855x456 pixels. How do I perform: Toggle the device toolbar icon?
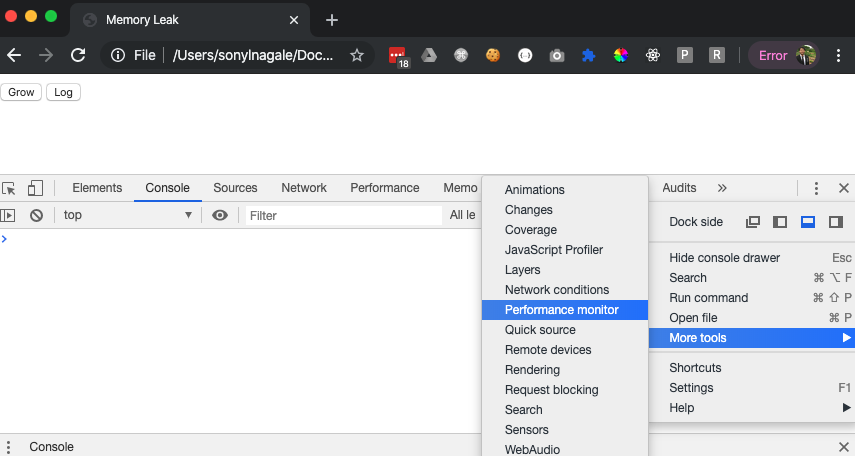click(35, 188)
